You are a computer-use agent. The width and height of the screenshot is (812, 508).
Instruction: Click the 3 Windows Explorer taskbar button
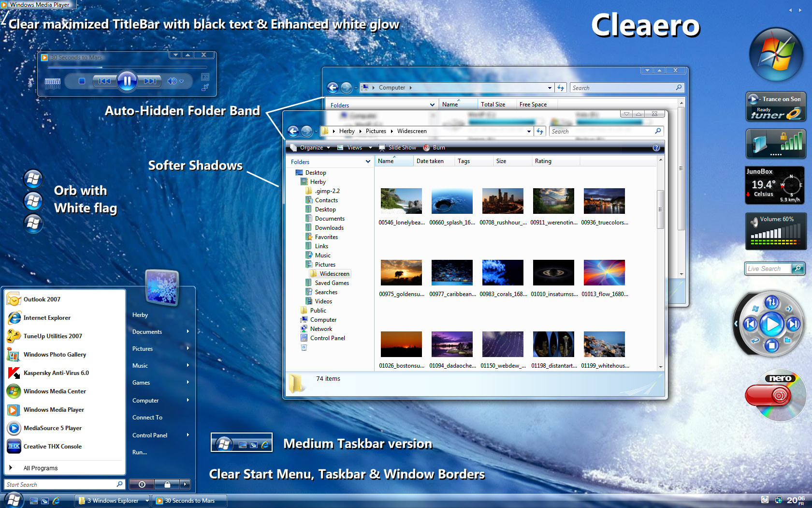[113, 501]
